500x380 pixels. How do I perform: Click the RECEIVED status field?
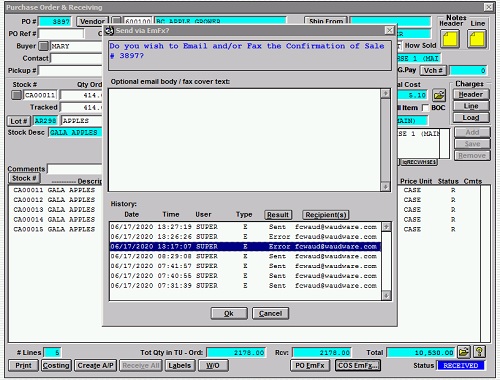click(x=461, y=365)
